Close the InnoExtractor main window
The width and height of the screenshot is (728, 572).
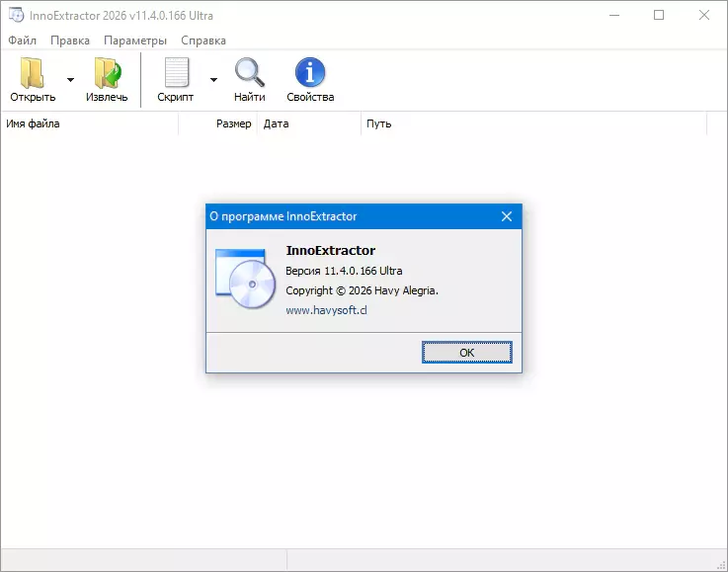tap(704, 15)
